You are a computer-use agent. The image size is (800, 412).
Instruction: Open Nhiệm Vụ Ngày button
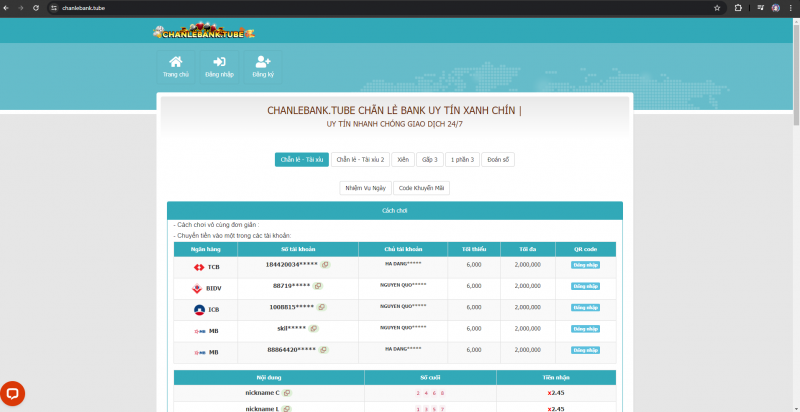click(365, 188)
